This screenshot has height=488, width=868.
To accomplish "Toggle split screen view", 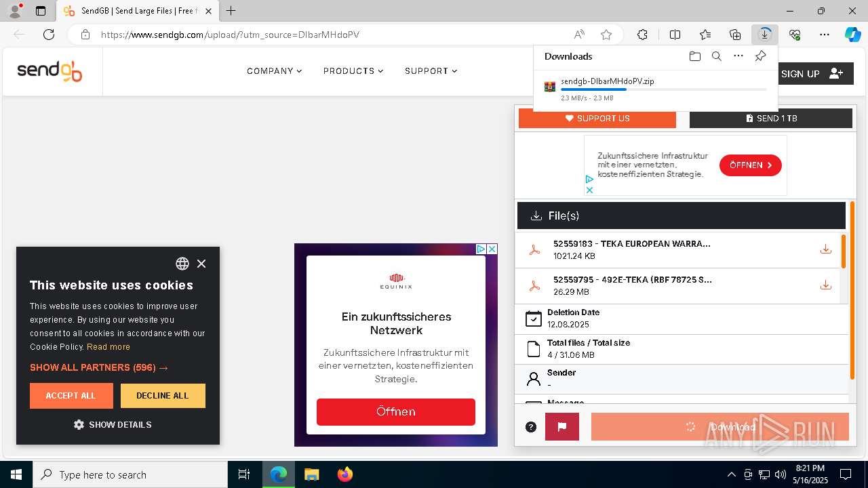I will (x=675, y=35).
